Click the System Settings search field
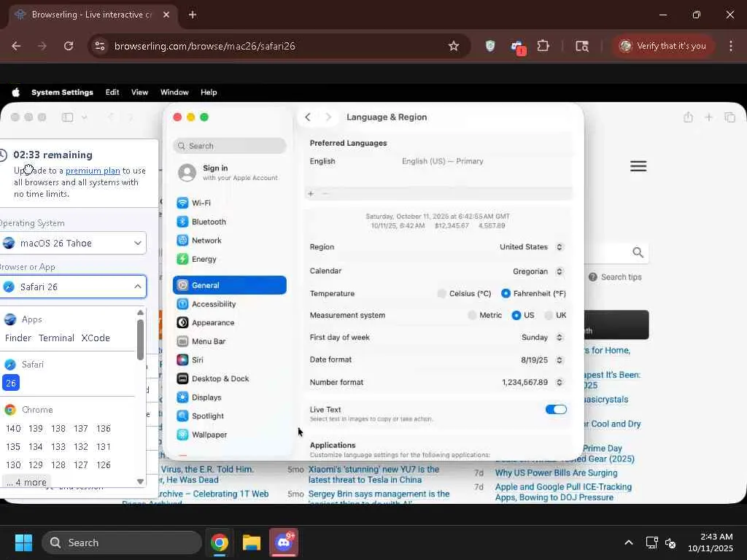 (x=230, y=146)
